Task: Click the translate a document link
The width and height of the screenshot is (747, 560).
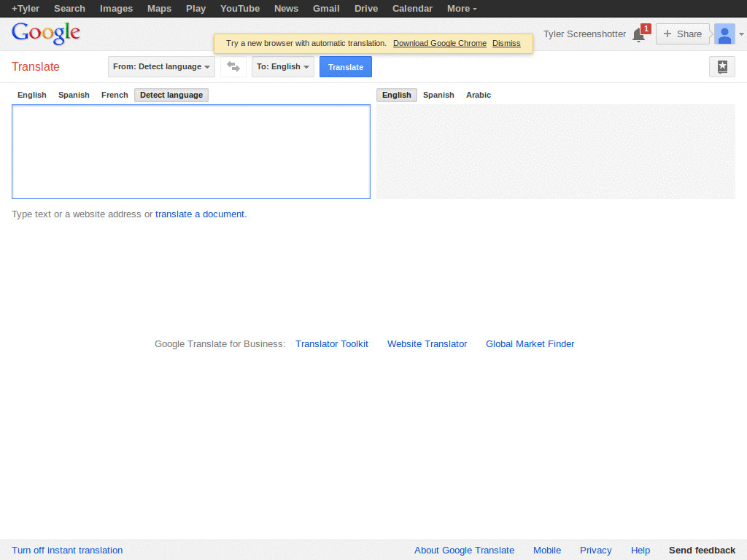Action: pyautogui.click(x=200, y=214)
